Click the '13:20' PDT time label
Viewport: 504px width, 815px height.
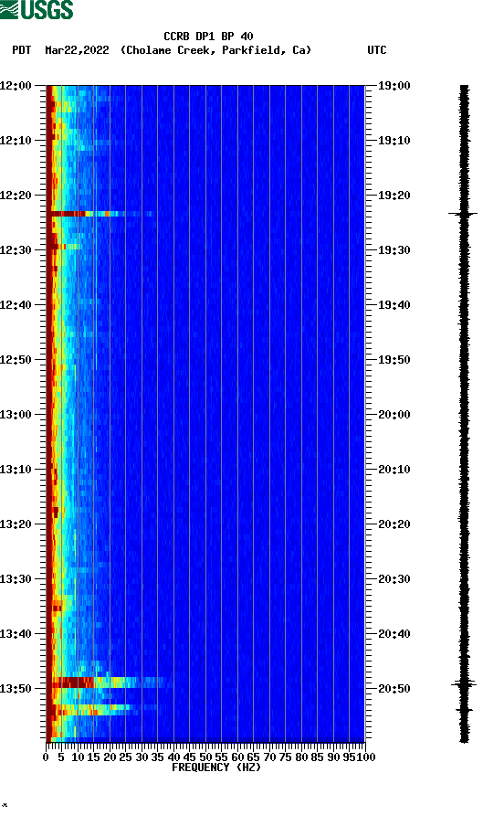coord(16,524)
